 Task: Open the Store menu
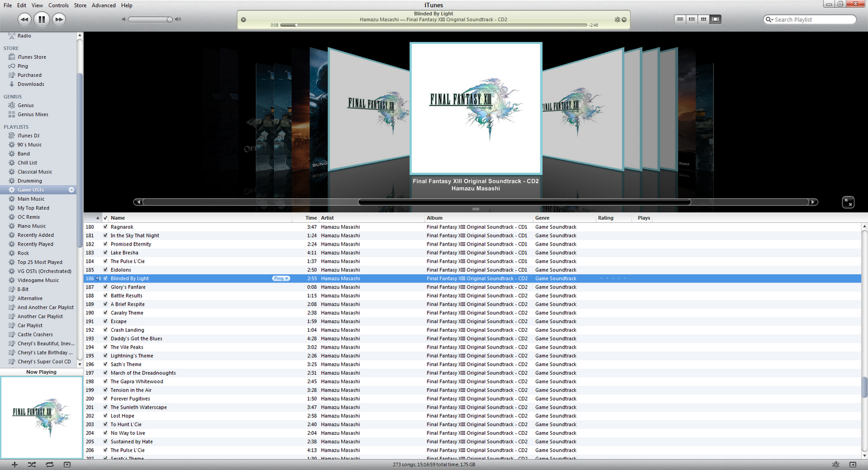point(80,5)
